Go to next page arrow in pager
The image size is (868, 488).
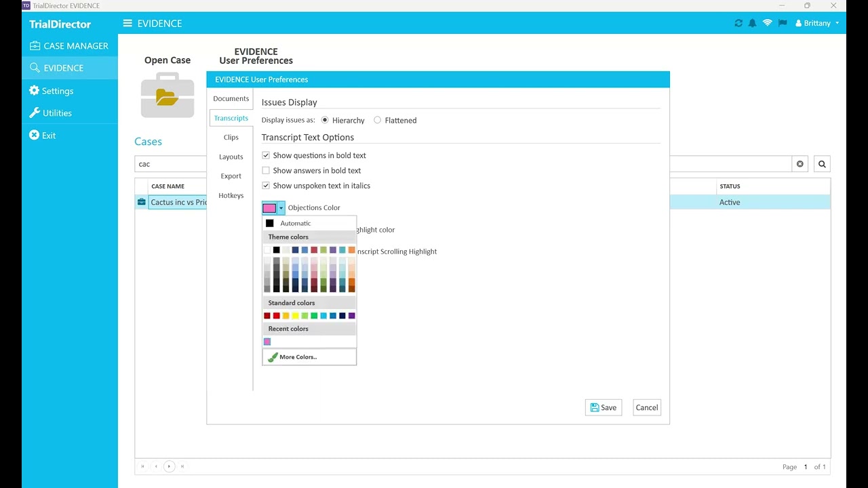click(x=169, y=466)
